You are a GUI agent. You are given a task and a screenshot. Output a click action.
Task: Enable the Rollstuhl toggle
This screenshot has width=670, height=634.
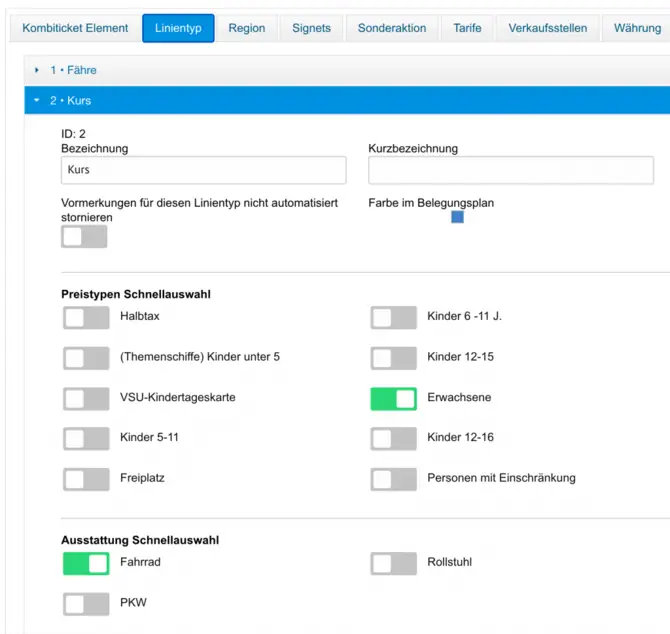[x=393, y=563]
